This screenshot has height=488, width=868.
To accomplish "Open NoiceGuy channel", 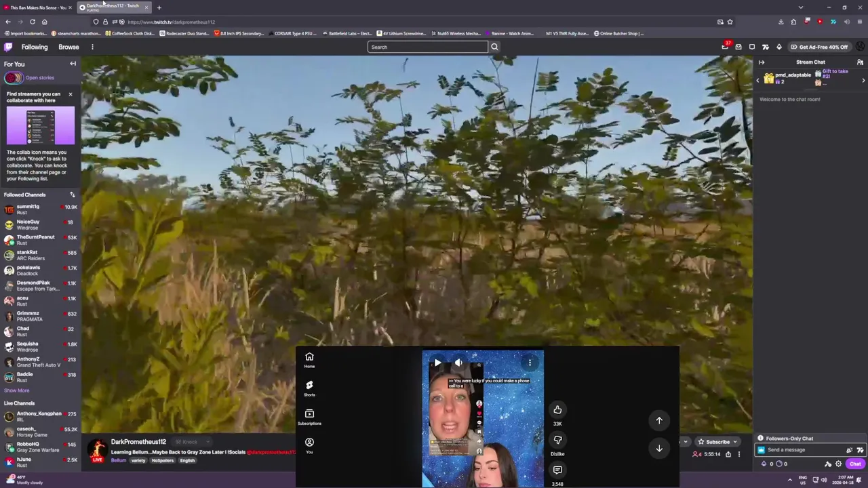I will (x=41, y=224).
